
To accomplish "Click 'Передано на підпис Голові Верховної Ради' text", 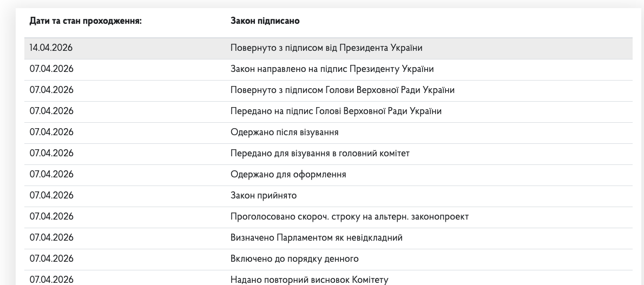I will pyautogui.click(x=336, y=111).
